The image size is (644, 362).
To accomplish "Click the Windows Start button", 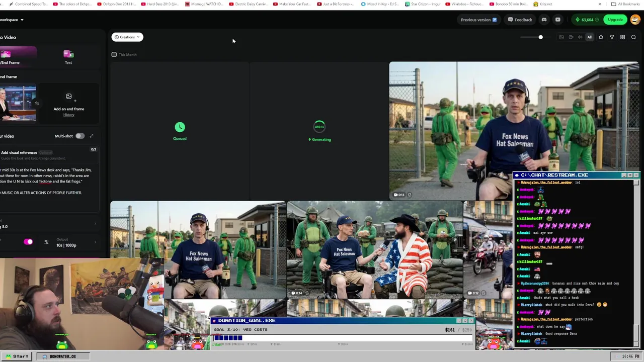I will pos(17,356).
